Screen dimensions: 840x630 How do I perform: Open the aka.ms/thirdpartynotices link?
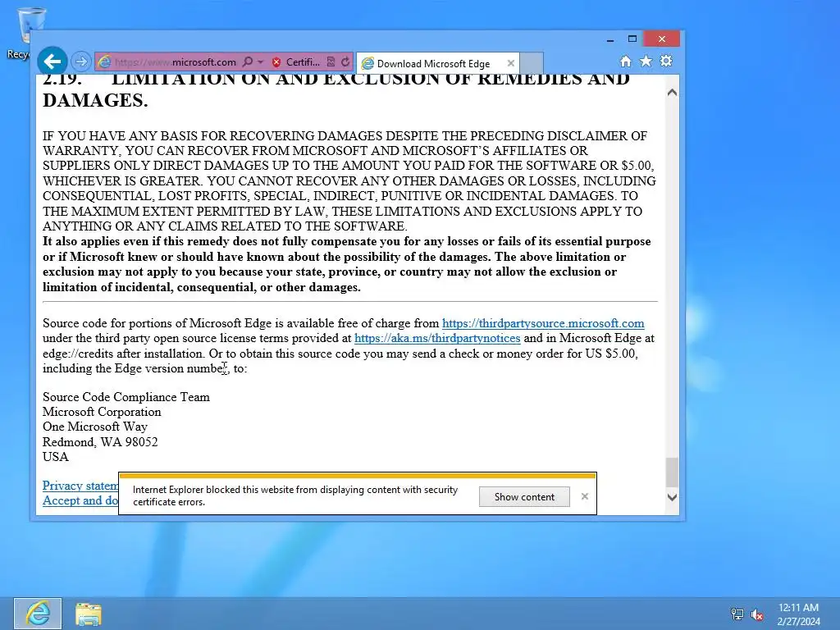coord(437,338)
